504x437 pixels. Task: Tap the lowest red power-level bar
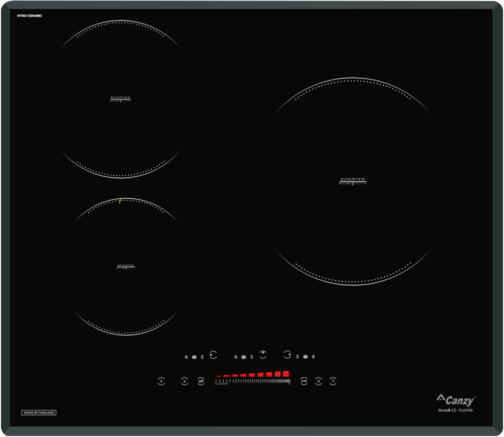coord(218,376)
